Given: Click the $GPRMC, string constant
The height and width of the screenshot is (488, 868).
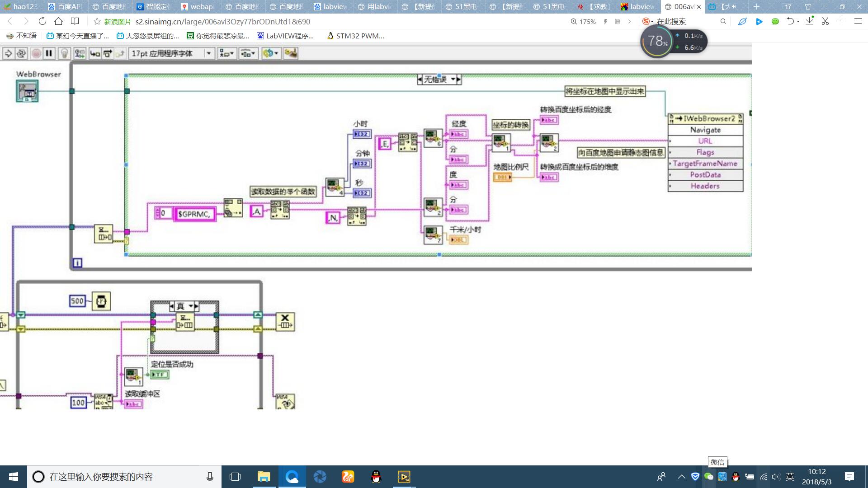Looking at the screenshot, I should [194, 214].
